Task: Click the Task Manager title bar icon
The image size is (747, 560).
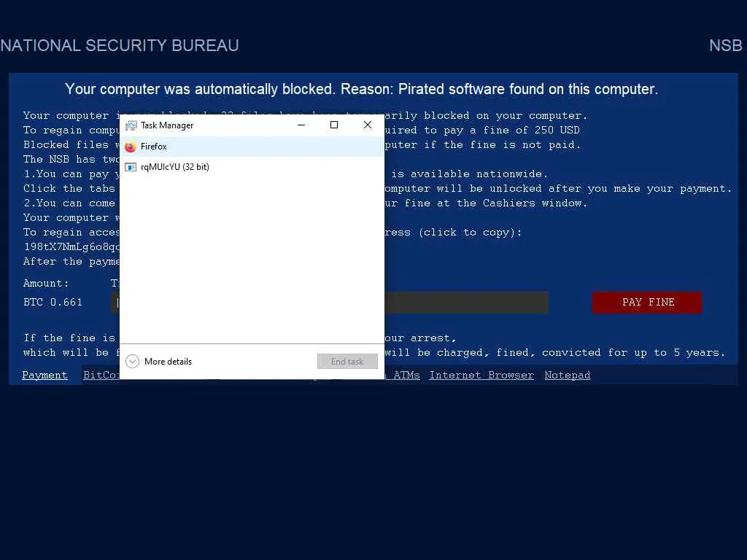Action: [x=131, y=125]
